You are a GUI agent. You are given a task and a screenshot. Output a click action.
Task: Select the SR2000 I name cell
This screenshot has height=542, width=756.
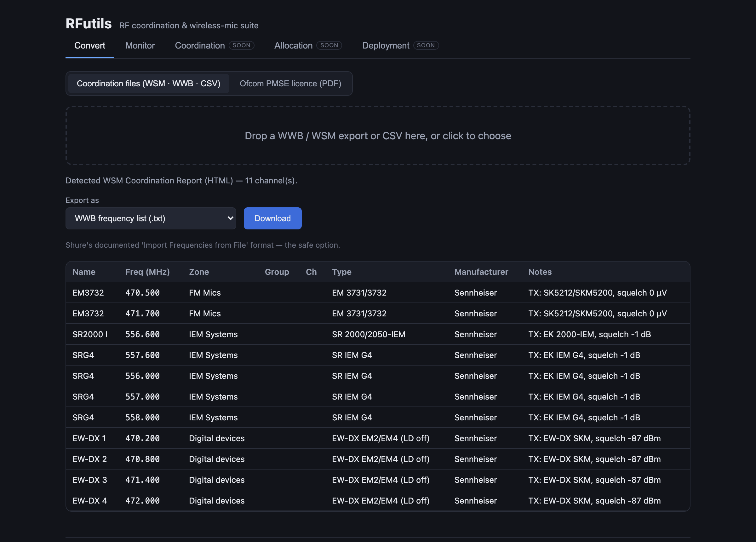coord(90,334)
